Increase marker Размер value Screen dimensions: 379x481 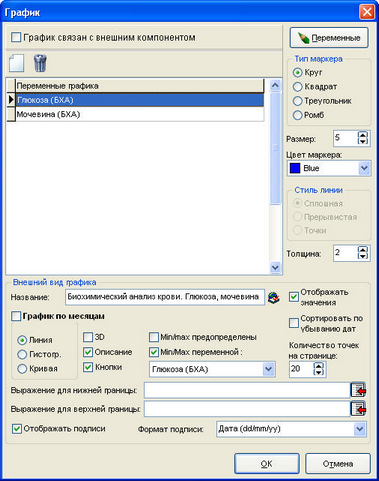(x=363, y=134)
